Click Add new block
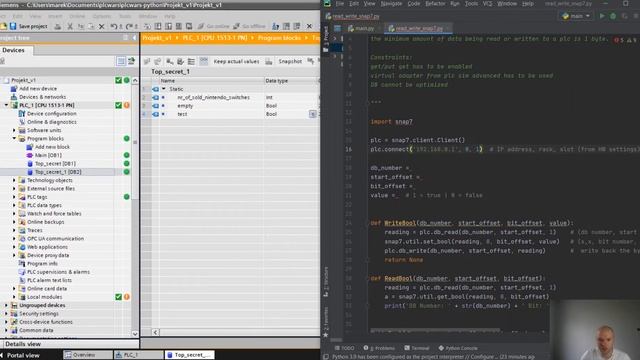This screenshot has width=640, height=360. pos(52,147)
